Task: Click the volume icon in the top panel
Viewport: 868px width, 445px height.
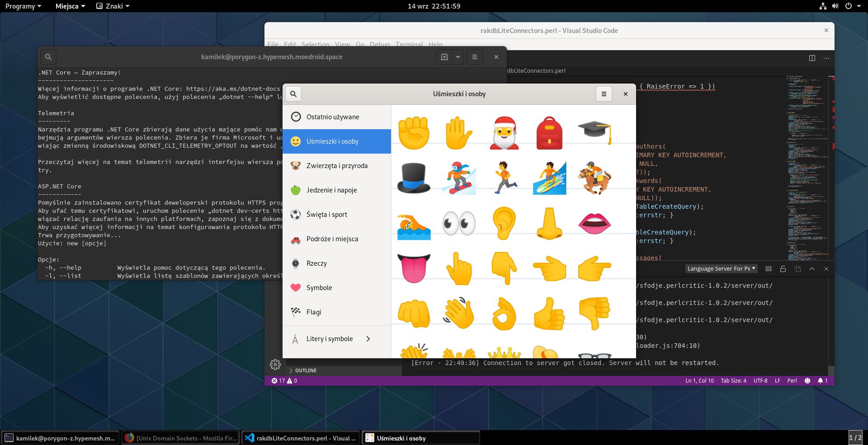Action: [835, 6]
